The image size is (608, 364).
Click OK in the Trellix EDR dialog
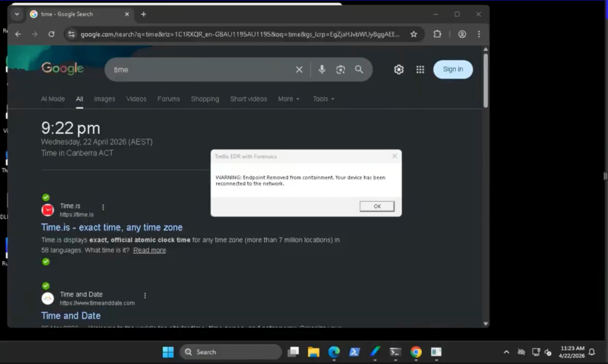377,206
